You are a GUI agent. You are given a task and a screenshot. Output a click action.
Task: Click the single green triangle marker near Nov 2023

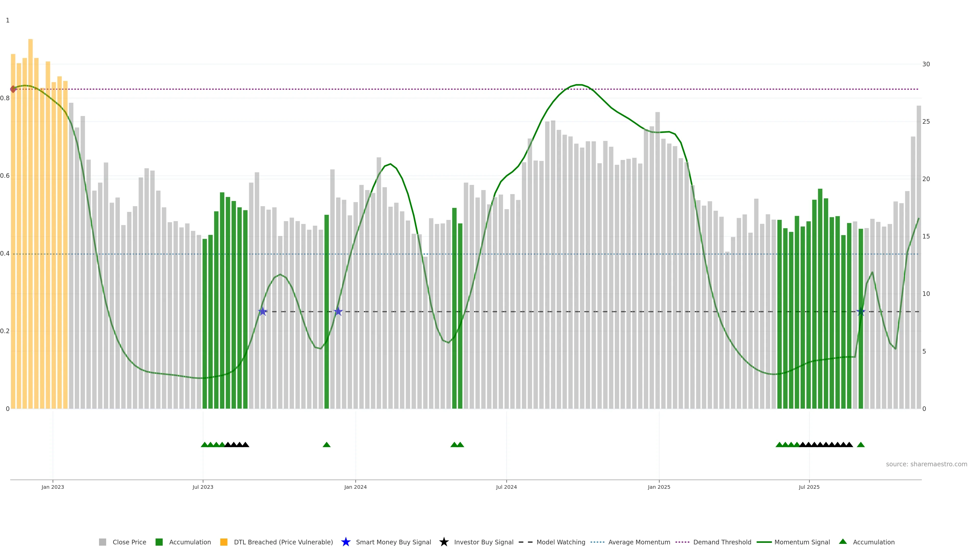pos(326,445)
